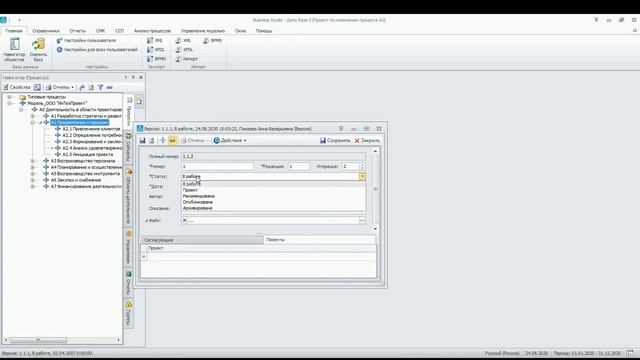Open the СМК ribbon tab

100,31
